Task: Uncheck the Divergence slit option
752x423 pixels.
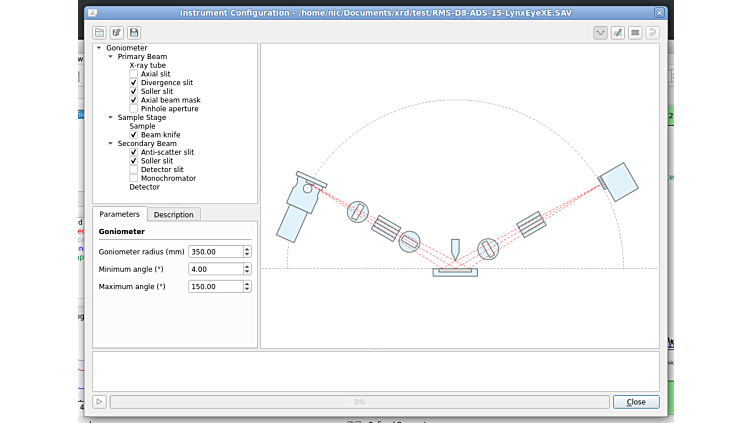Action: tap(134, 83)
